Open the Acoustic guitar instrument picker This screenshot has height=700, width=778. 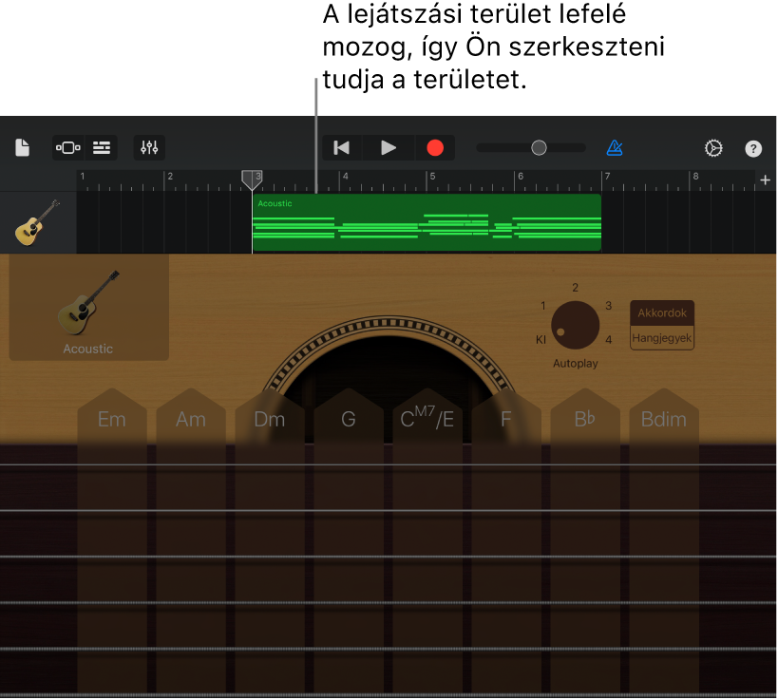(88, 308)
